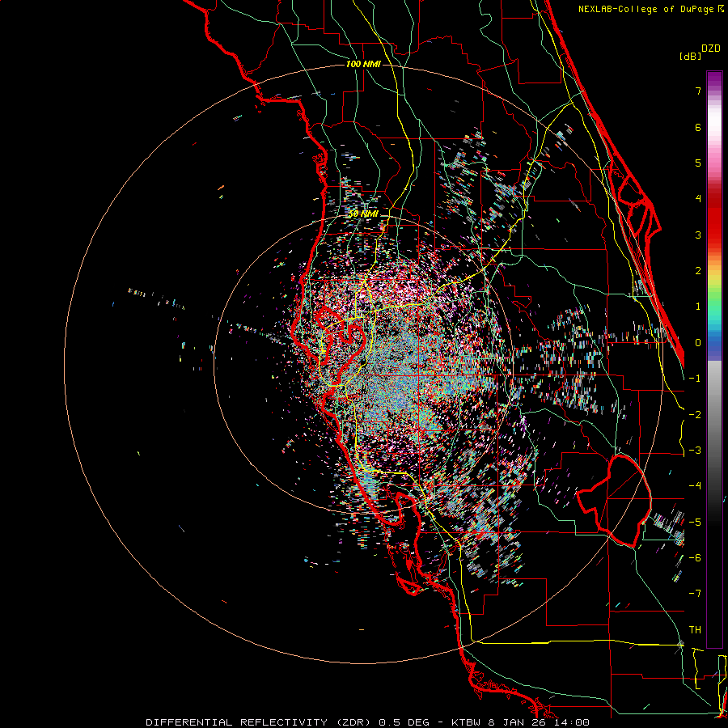Click the 3 value on the scale
Screen dimensions: 728x728
coord(698,235)
